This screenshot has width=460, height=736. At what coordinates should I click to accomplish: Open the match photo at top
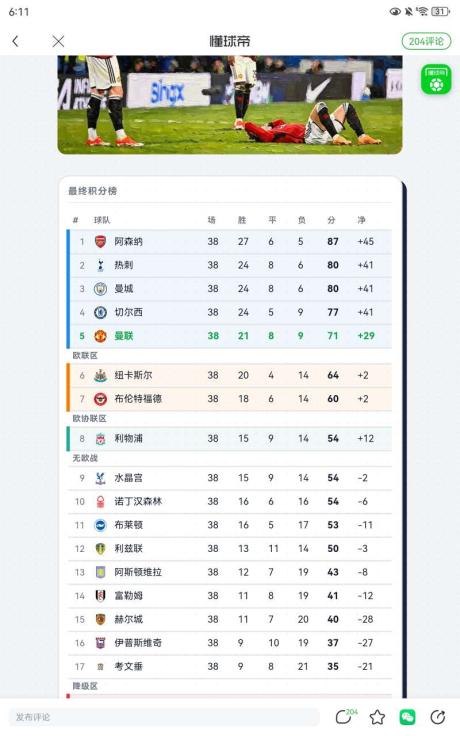click(x=230, y=105)
